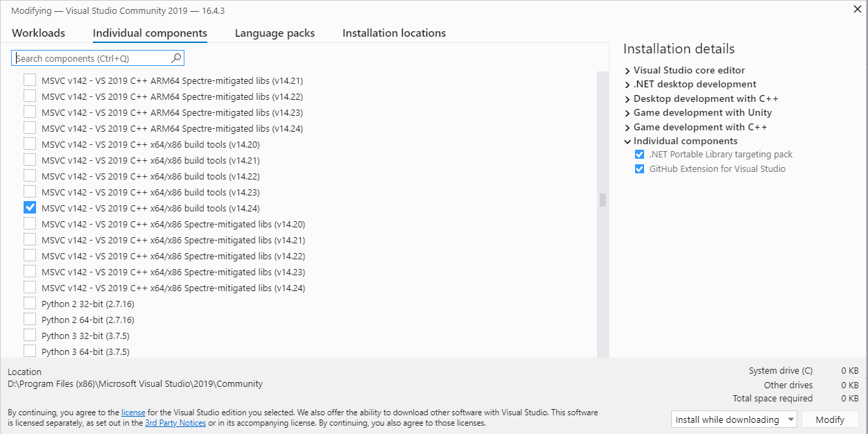Click the search magnifier icon

tap(176, 58)
